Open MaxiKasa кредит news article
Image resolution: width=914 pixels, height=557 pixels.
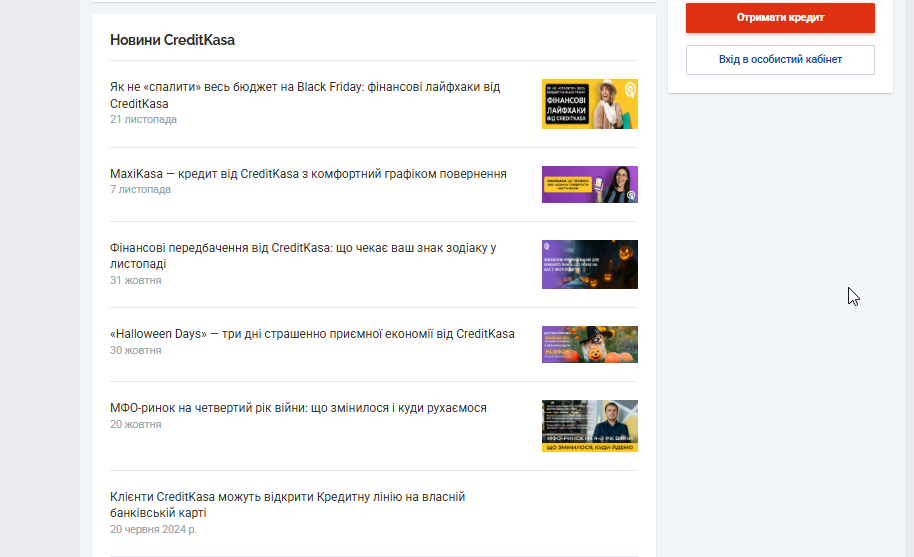(308, 174)
